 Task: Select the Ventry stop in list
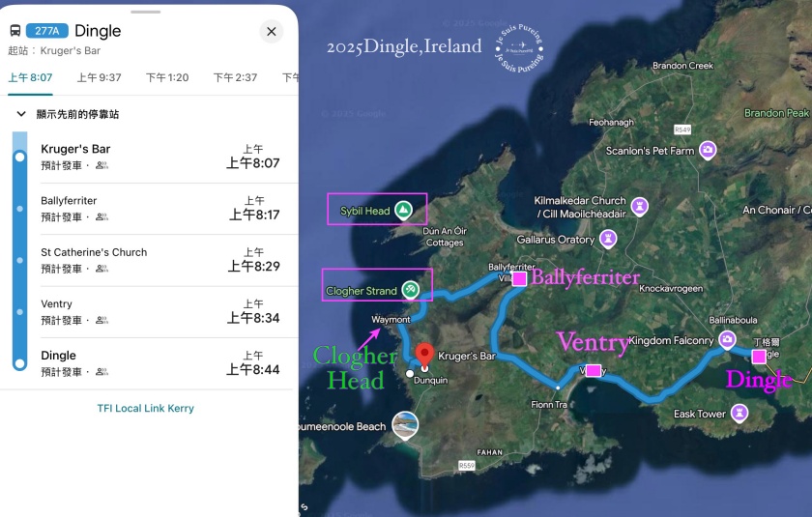155,311
